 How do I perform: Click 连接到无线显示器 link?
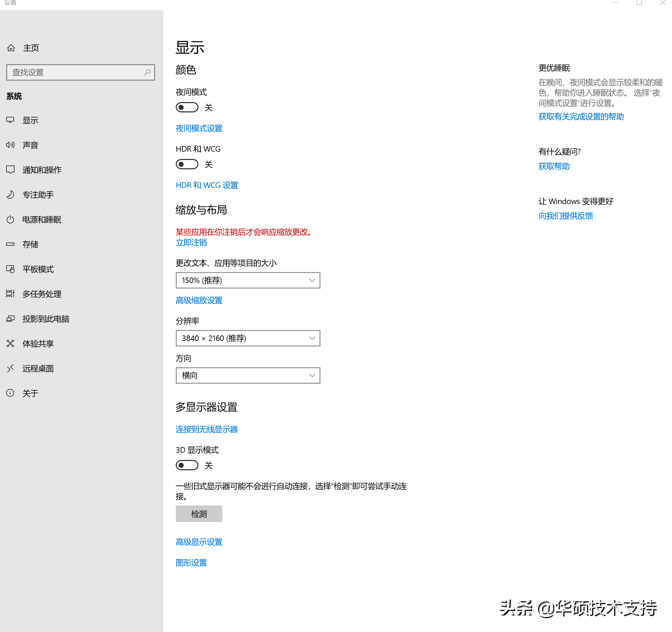tap(207, 429)
